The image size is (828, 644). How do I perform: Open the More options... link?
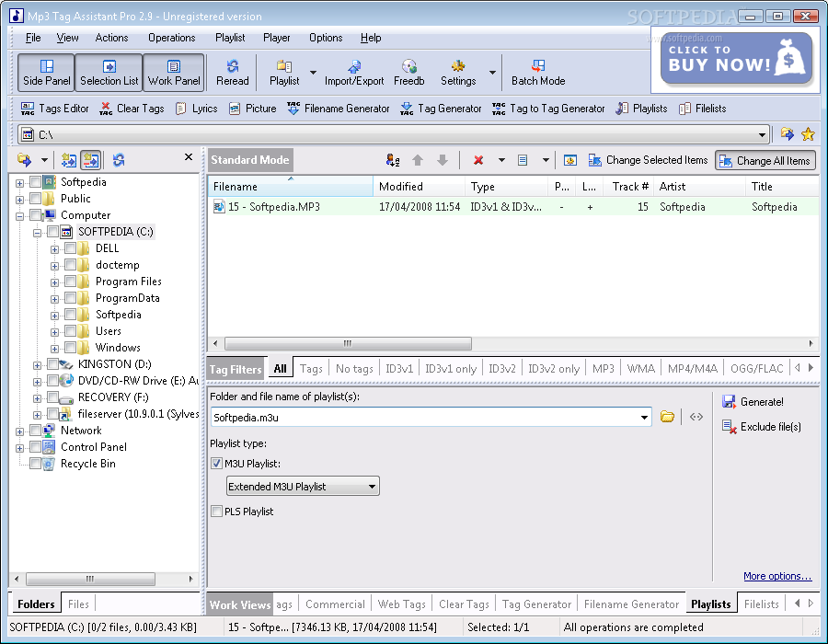click(x=777, y=576)
